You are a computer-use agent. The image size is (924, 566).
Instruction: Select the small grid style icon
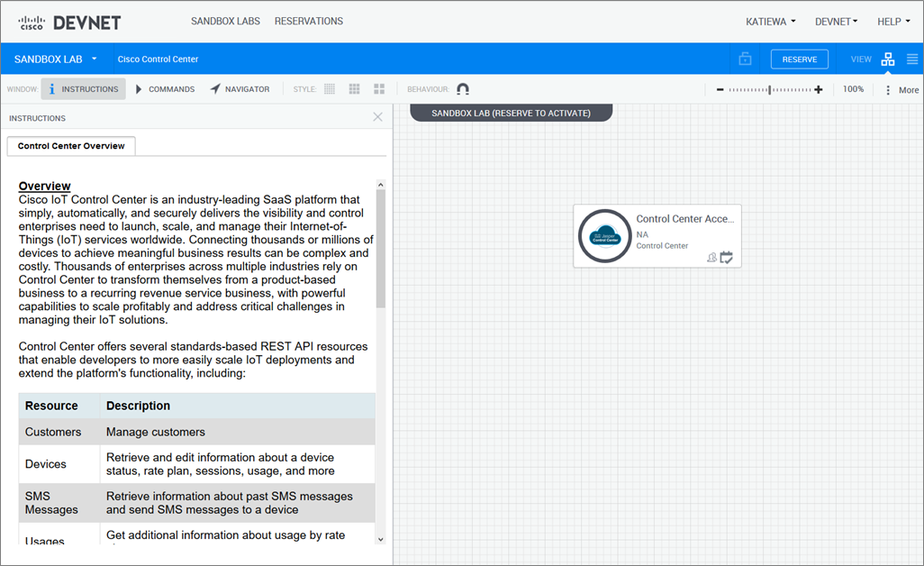(x=330, y=89)
